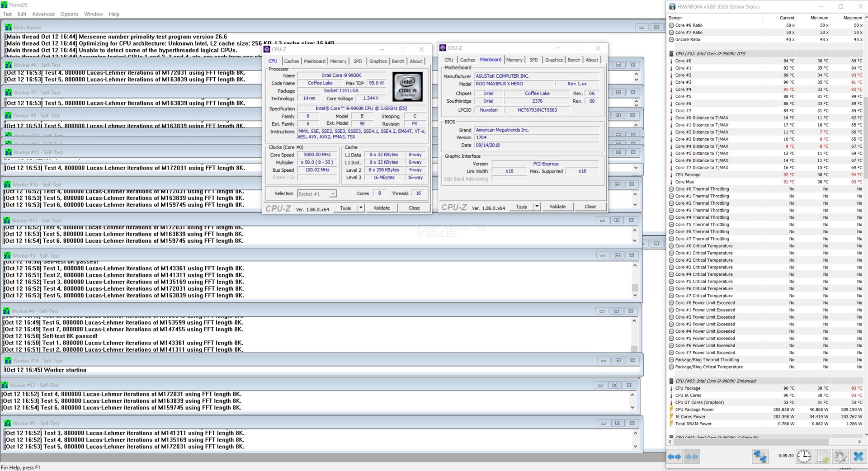868x471 pixels.
Task: Click the lightning icon next to CPU Package Power
Action: [x=671, y=410]
